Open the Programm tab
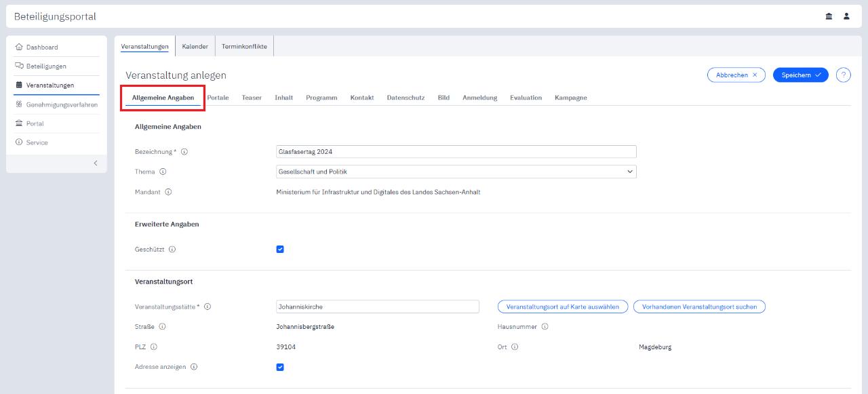868x394 pixels. [x=321, y=98]
